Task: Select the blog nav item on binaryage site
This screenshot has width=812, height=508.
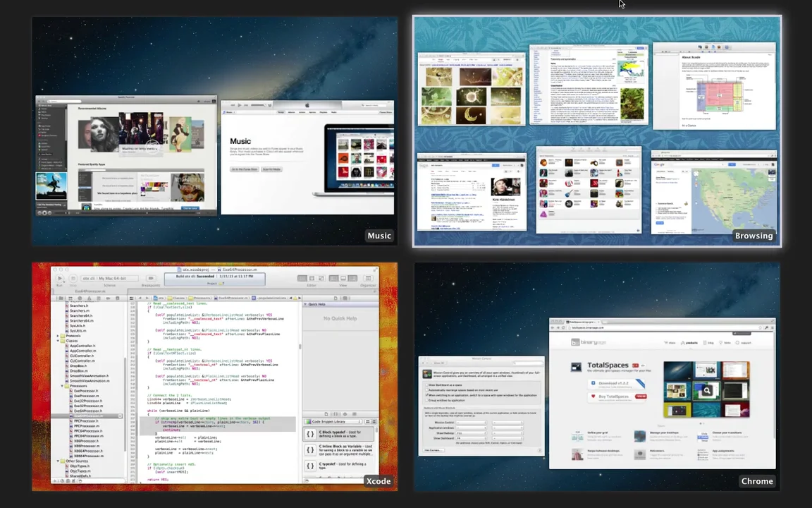Action: [x=708, y=343]
